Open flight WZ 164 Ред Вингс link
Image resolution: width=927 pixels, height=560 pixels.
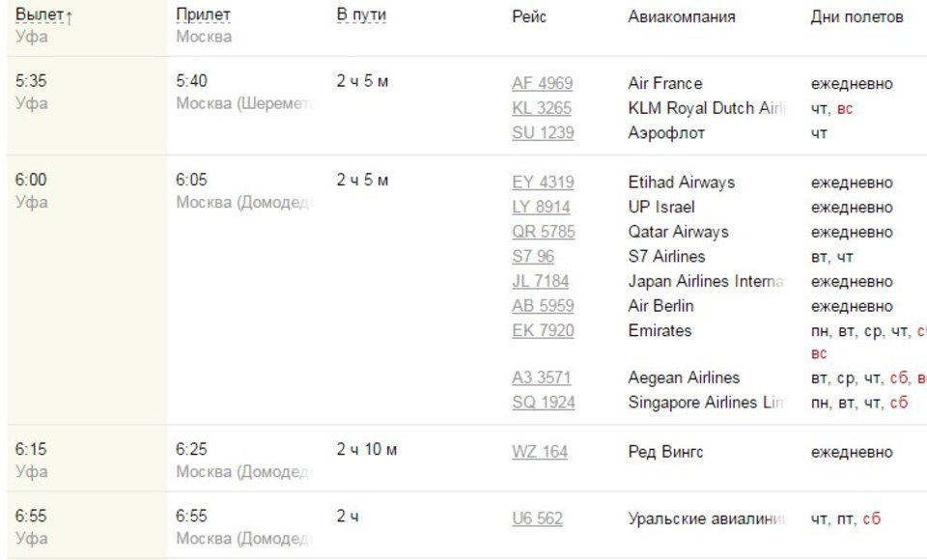point(540,453)
